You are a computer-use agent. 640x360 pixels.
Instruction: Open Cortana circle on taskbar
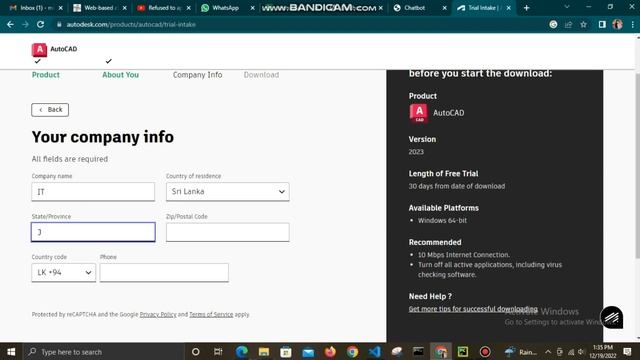point(196,352)
